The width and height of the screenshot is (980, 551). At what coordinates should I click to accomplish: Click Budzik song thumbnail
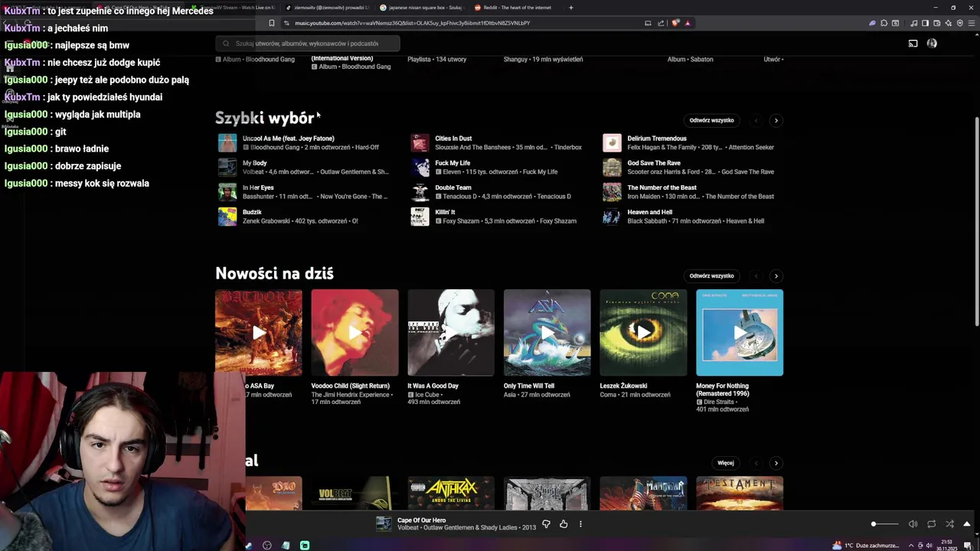227,217
